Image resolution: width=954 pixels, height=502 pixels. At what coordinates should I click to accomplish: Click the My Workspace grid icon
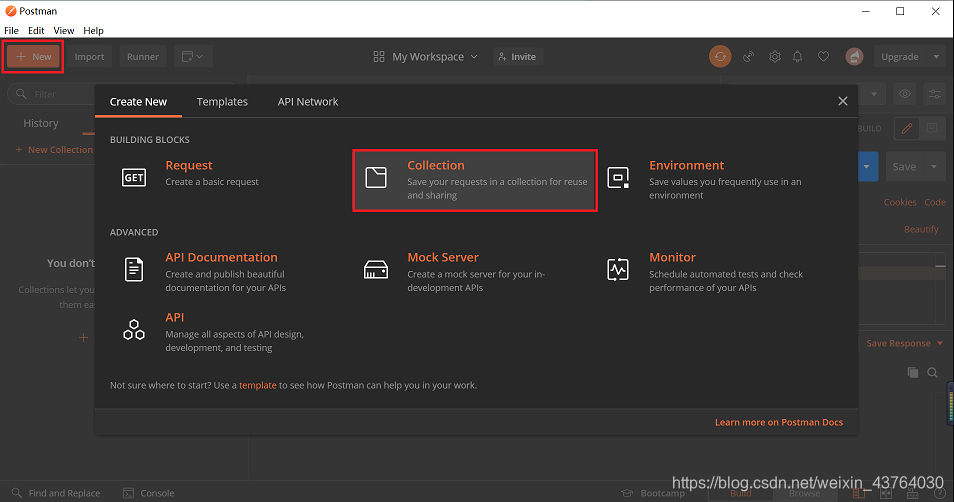[378, 57]
